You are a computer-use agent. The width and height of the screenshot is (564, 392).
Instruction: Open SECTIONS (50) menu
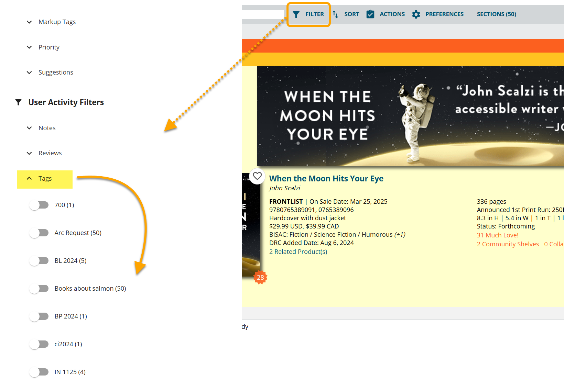[496, 14]
